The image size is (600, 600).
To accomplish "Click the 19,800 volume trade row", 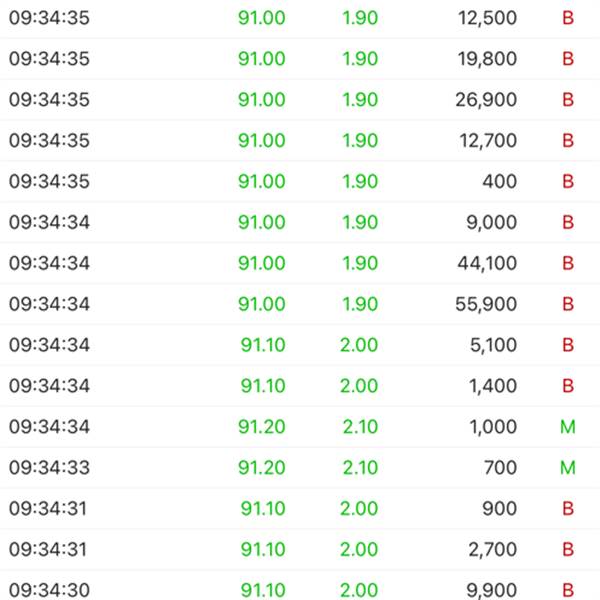I will coord(300,59).
